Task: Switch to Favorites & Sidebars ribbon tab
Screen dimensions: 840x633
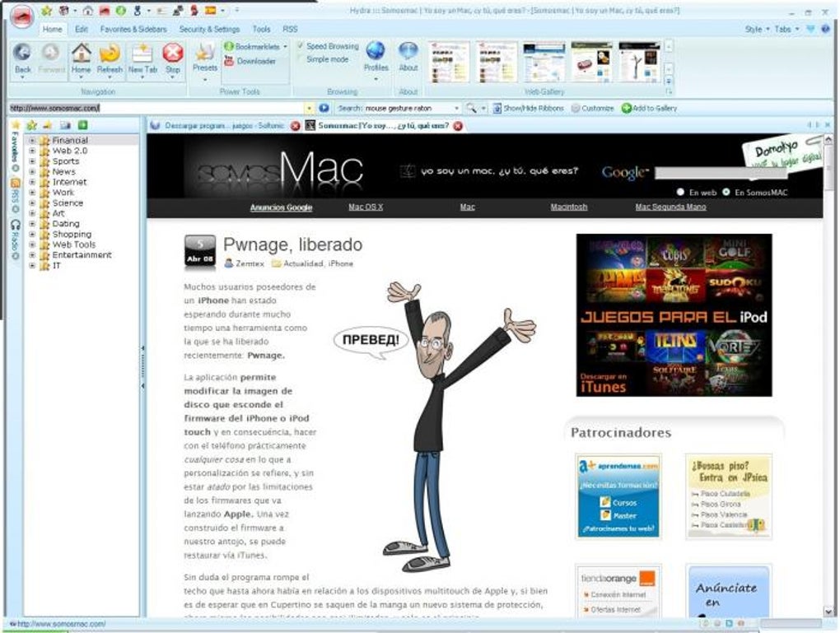Action: (x=133, y=29)
